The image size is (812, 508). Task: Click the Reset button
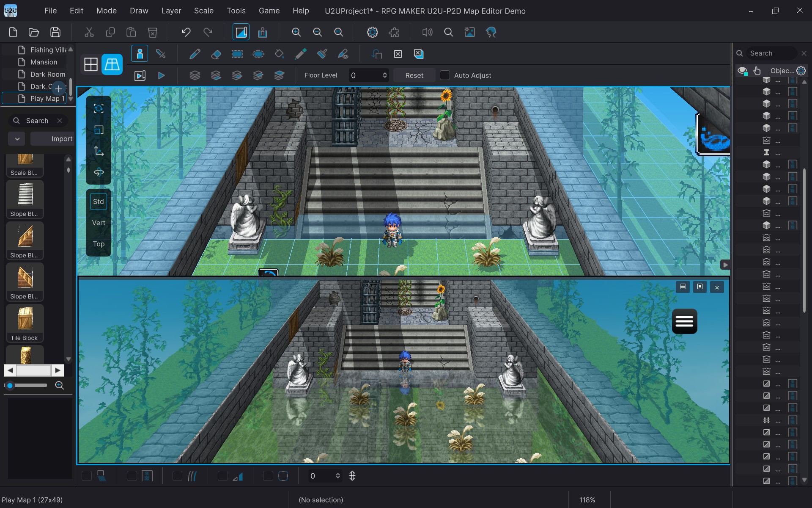pos(414,75)
